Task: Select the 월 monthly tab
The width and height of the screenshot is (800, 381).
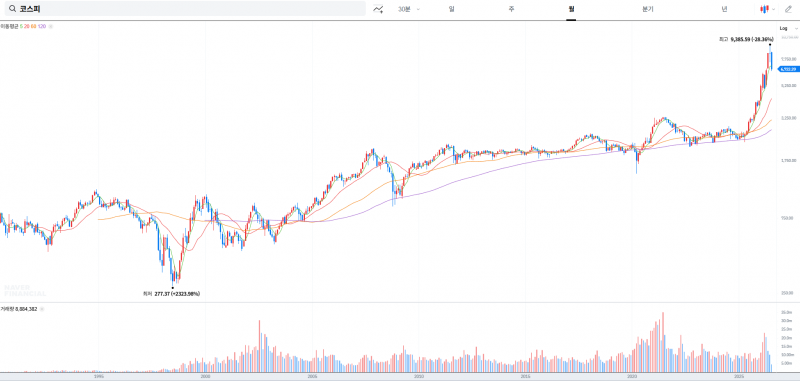Action: (x=571, y=9)
